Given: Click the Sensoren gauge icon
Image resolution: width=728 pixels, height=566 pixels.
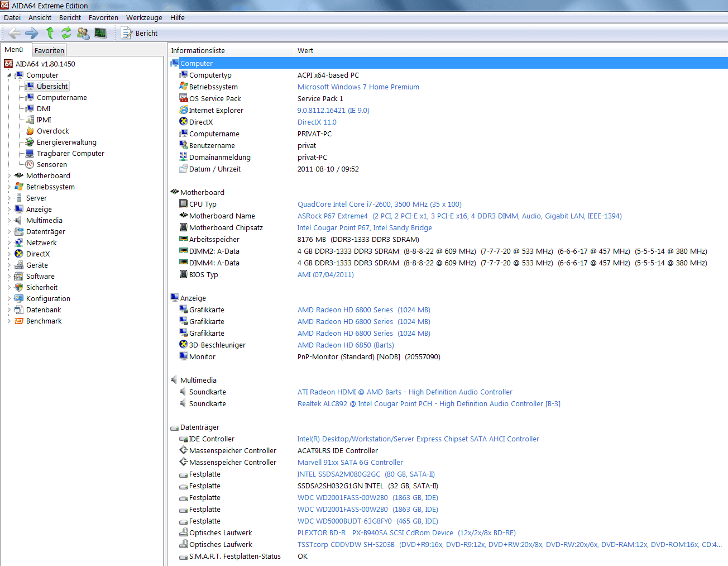Looking at the screenshot, I should point(30,165).
